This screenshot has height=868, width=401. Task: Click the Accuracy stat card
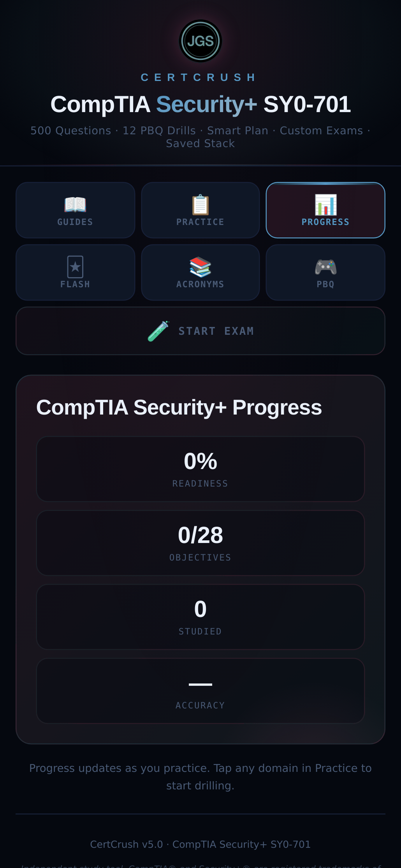tap(200, 691)
